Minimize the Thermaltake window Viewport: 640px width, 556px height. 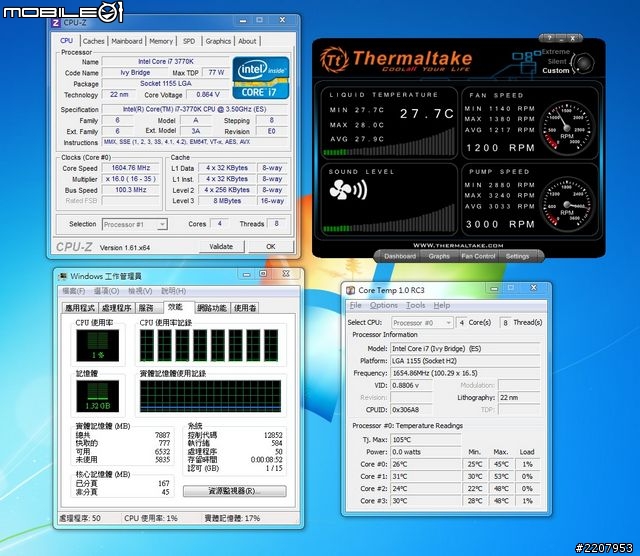(x=561, y=38)
